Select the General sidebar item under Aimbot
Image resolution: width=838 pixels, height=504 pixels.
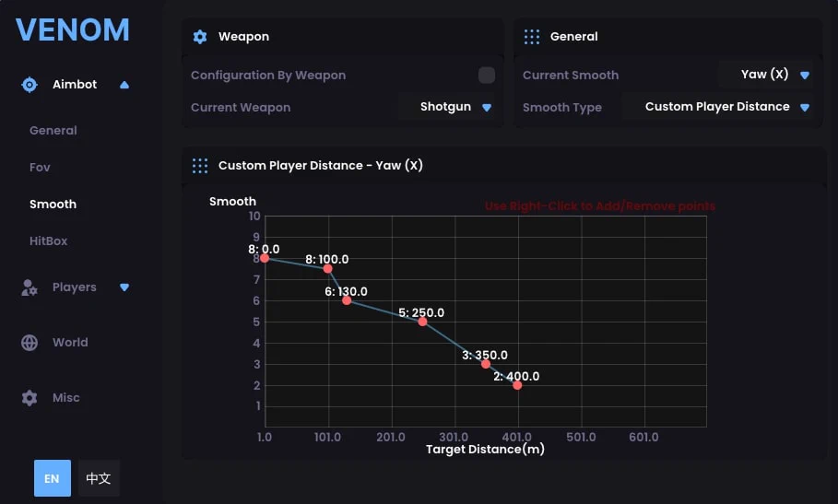53,130
